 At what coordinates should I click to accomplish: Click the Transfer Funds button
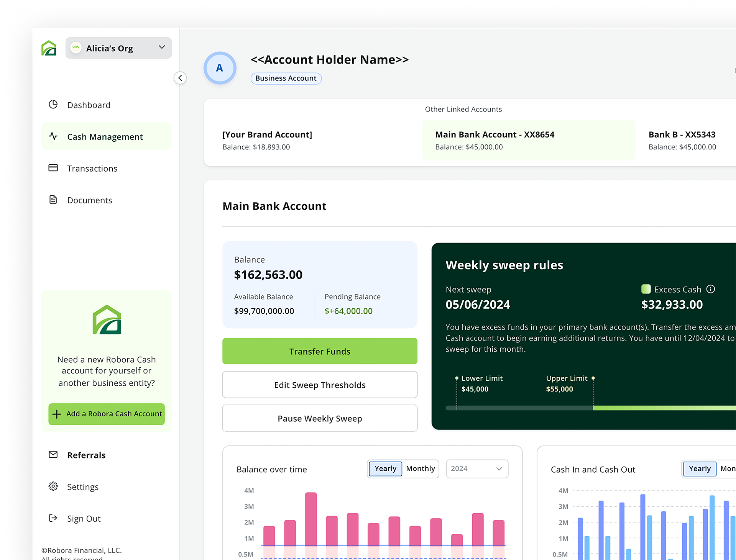tap(320, 351)
